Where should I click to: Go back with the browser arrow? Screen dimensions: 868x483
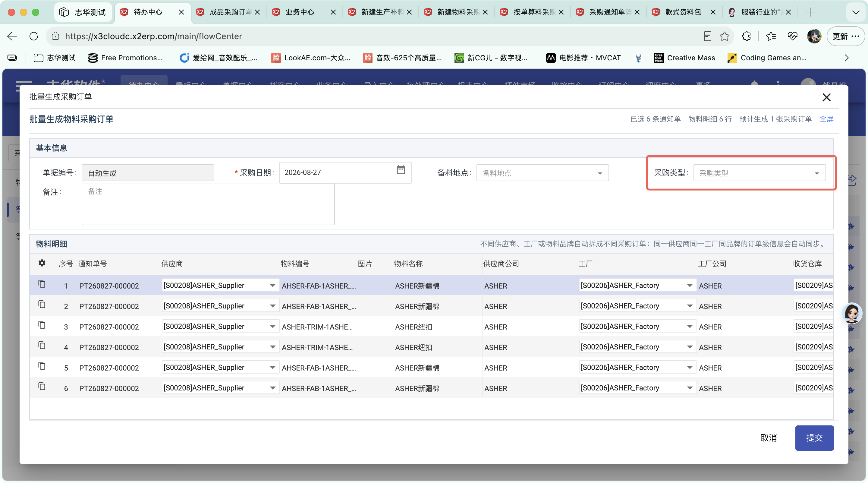click(12, 36)
